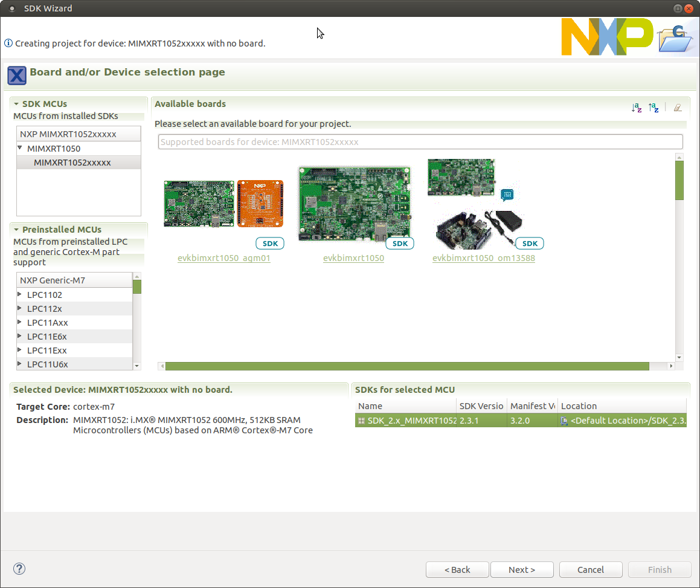This screenshot has width=700, height=588.
Task: Click the SDK badge on evkbimxrt1050_om13588
Action: pos(530,244)
